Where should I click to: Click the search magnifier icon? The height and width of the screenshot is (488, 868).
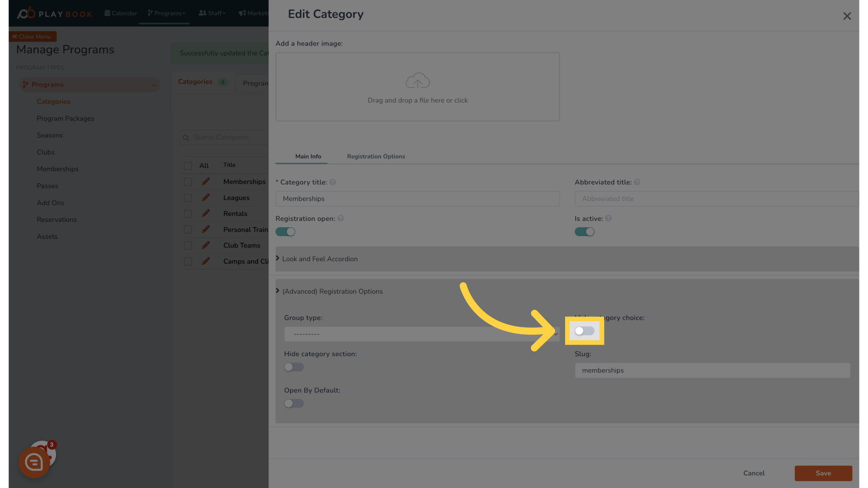(186, 137)
